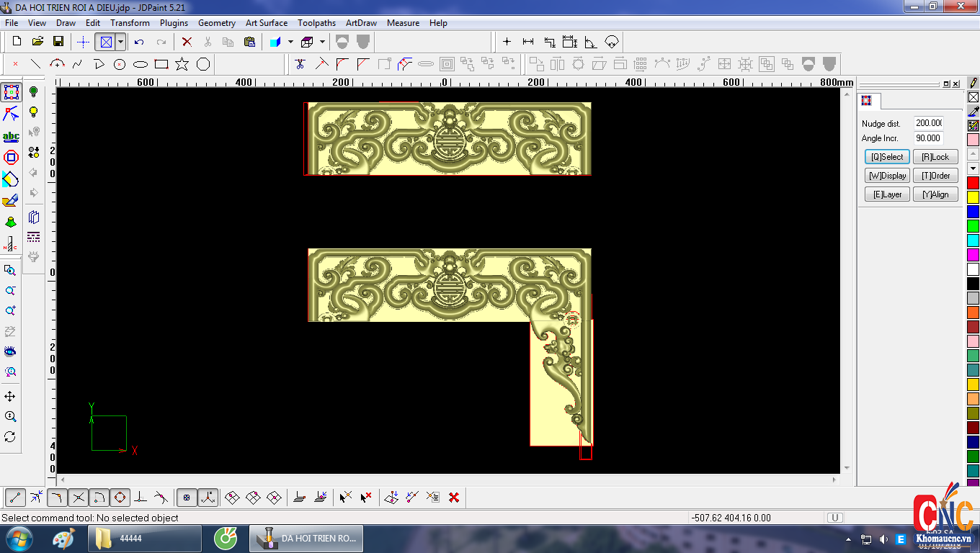
Task: Click the rectangle drawing tool
Action: pos(161,64)
